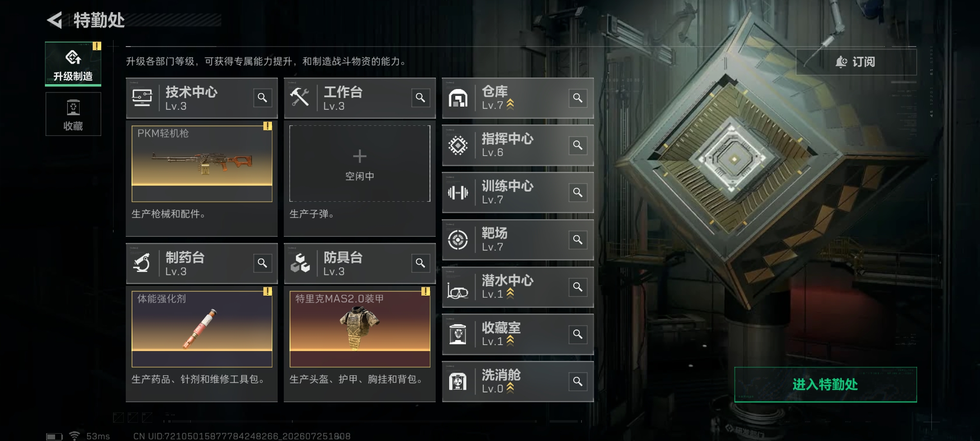The image size is (980, 441).
Task: Click the 进入特勤处 button
Action: [x=826, y=385]
